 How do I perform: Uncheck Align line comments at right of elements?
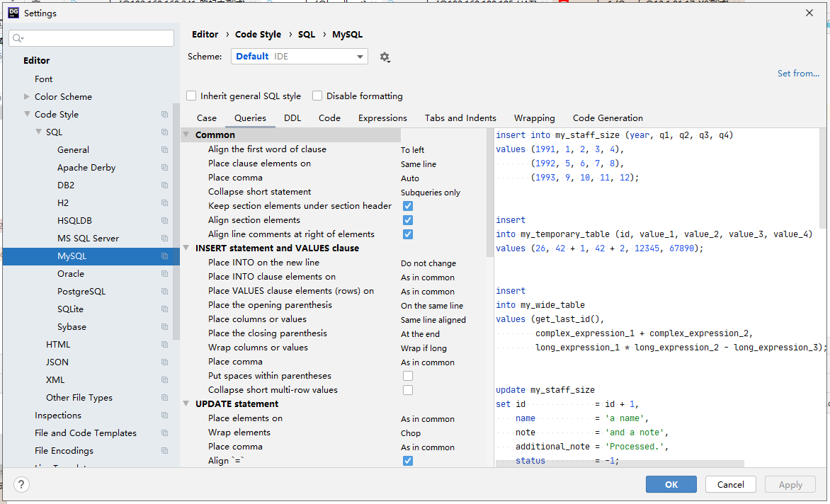click(408, 234)
